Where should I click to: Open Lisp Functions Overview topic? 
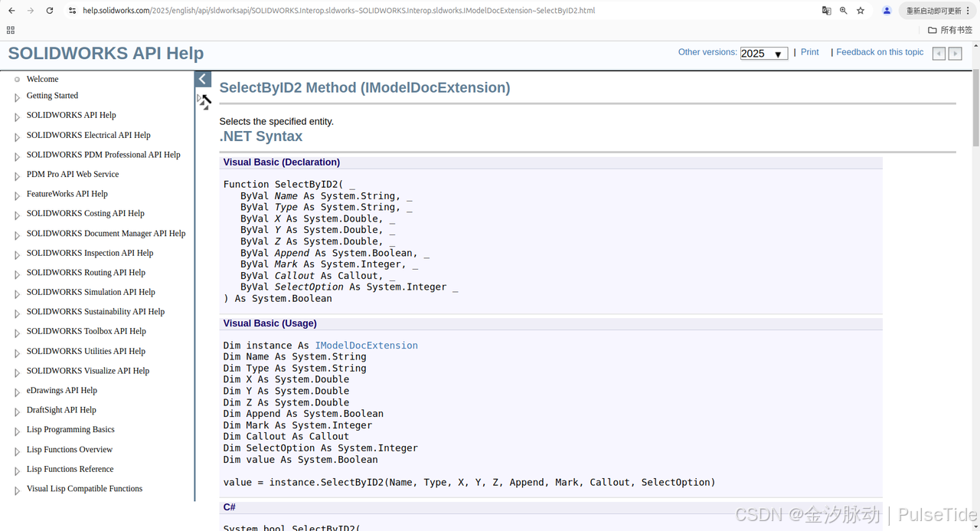coord(70,450)
